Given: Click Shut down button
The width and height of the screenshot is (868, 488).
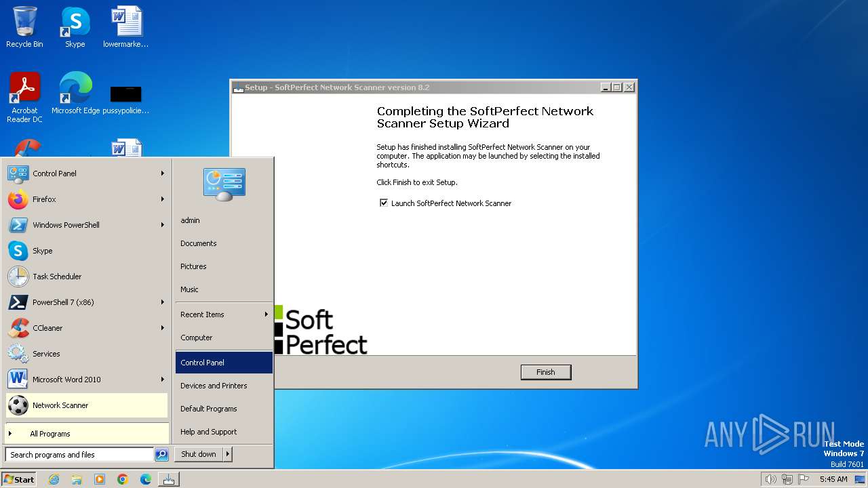Looking at the screenshot, I should coord(199,454).
